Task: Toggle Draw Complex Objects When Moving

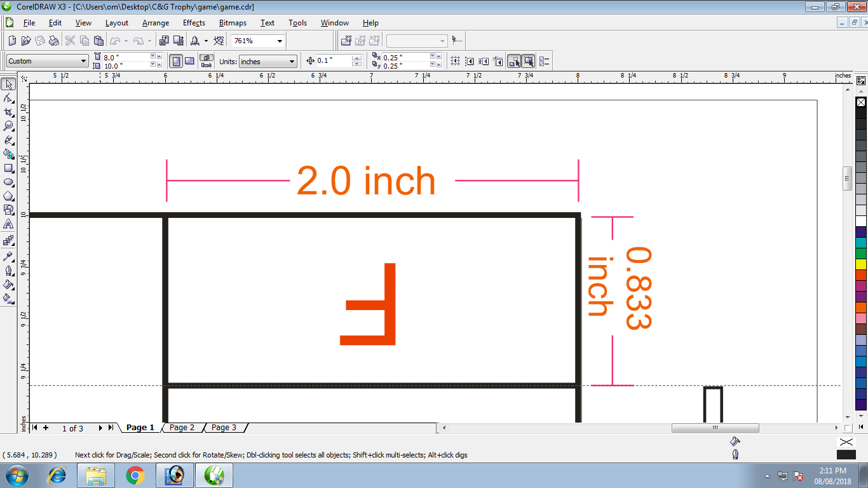Action: tap(514, 61)
